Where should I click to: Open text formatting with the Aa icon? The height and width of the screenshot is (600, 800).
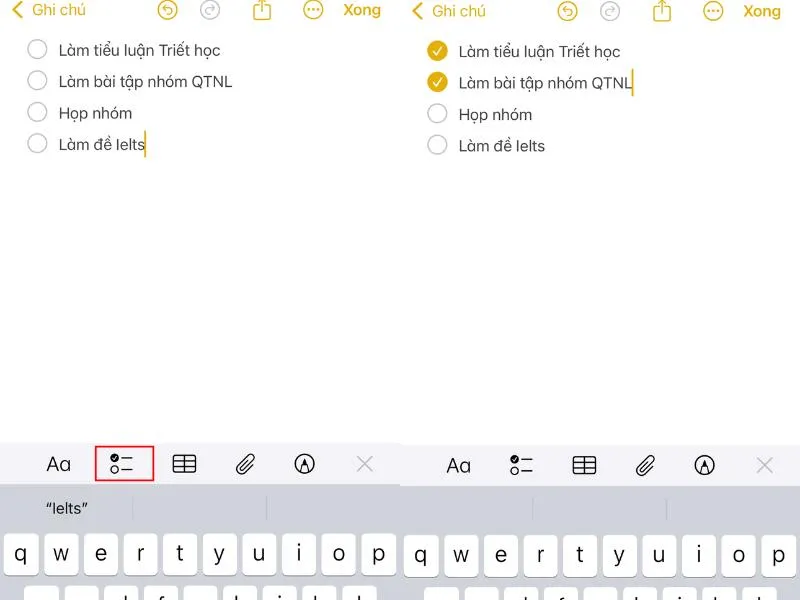[60, 464]
